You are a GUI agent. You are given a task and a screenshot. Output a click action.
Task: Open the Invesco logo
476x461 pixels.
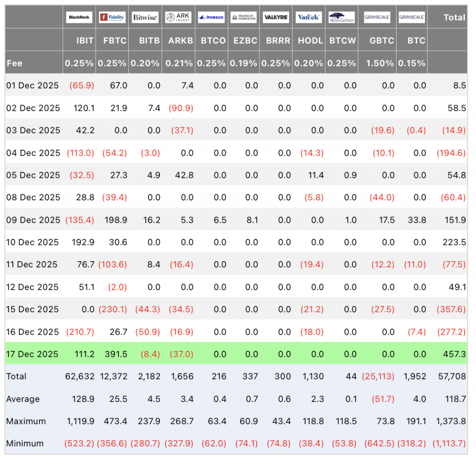[211, 17]
